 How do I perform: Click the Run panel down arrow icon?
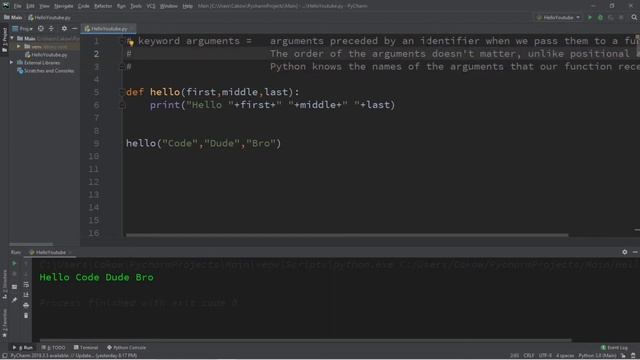tap(26, 274)
